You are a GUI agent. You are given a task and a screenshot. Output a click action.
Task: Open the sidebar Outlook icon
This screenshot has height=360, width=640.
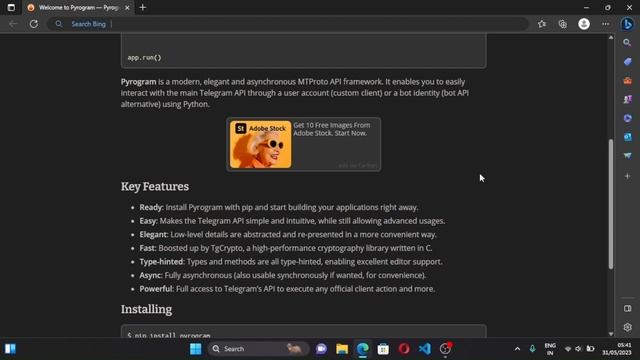click(627, 137)
